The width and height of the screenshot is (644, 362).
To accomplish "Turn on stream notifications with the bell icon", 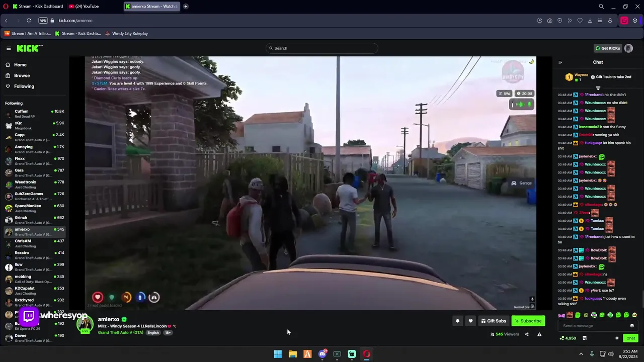I will point(457,321).
